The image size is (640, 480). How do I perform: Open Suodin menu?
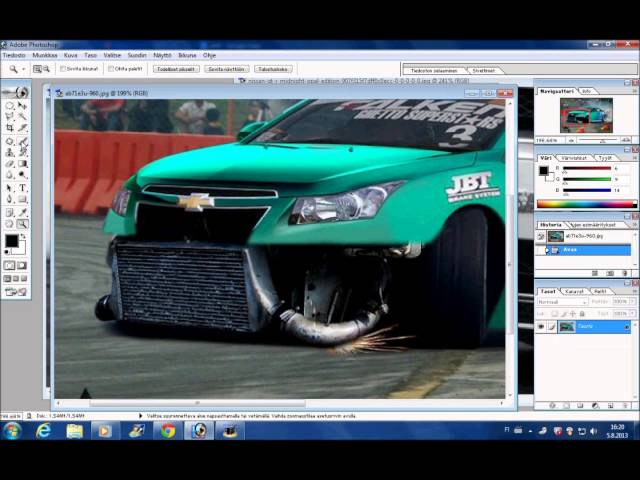[x=137, y=55]
